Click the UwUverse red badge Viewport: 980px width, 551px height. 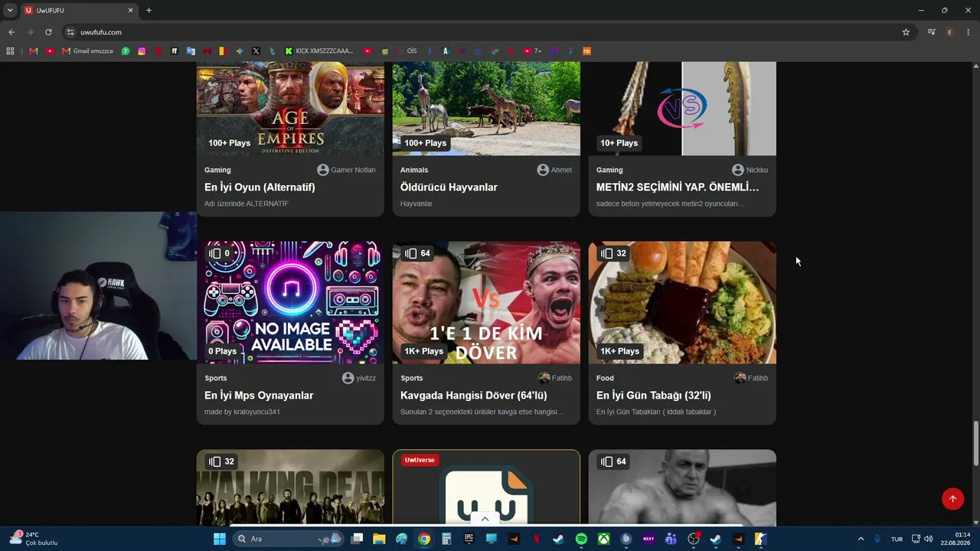[x=420, y=460]
